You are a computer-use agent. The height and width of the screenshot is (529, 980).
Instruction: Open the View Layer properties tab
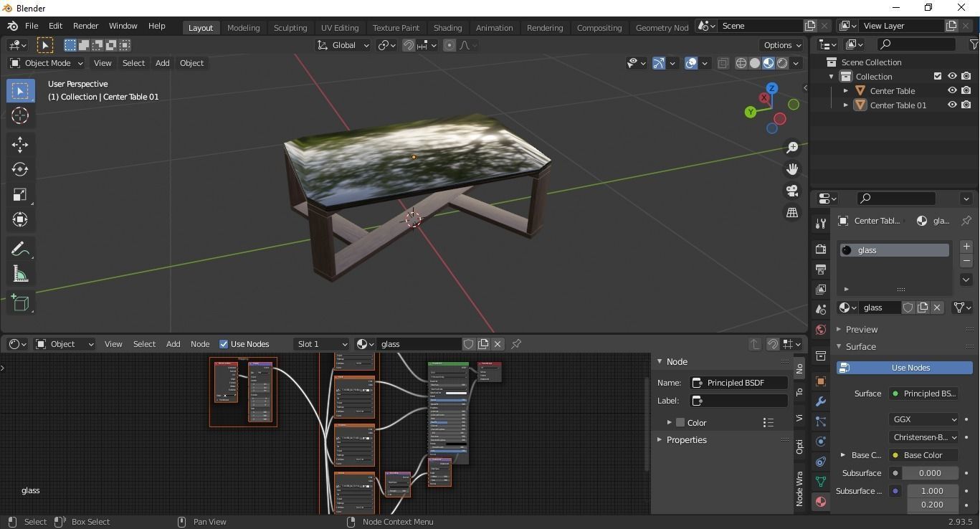(x=821, y=290)
